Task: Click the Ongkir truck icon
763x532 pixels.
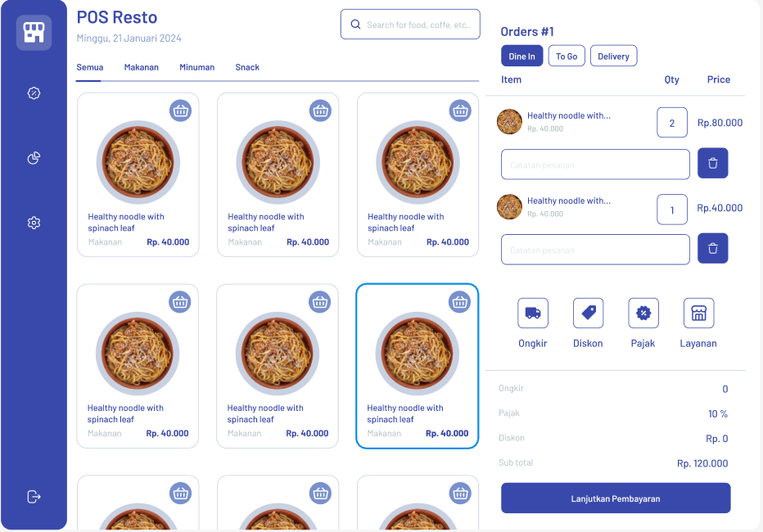Action: tap(533, 313)
